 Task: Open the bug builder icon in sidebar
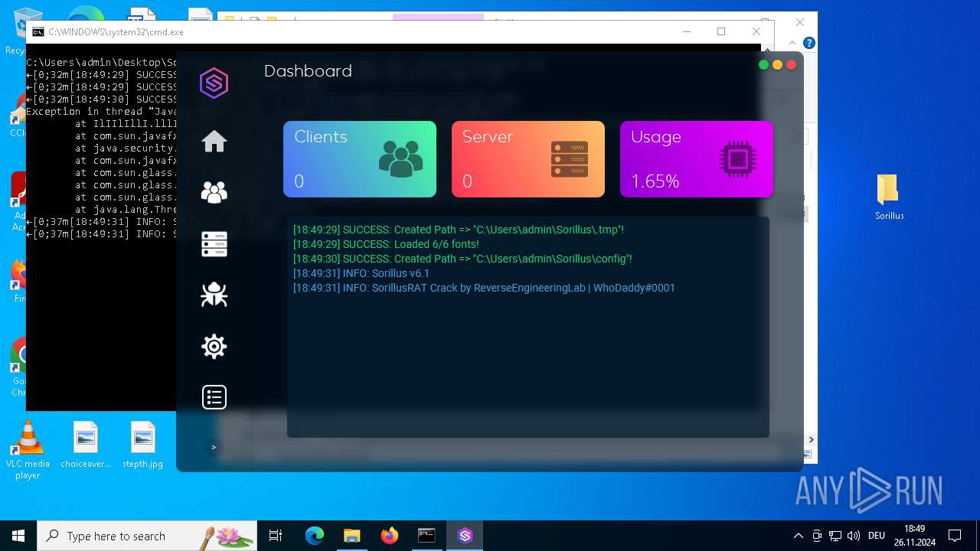pyautogui.click(x=214, y=295)
